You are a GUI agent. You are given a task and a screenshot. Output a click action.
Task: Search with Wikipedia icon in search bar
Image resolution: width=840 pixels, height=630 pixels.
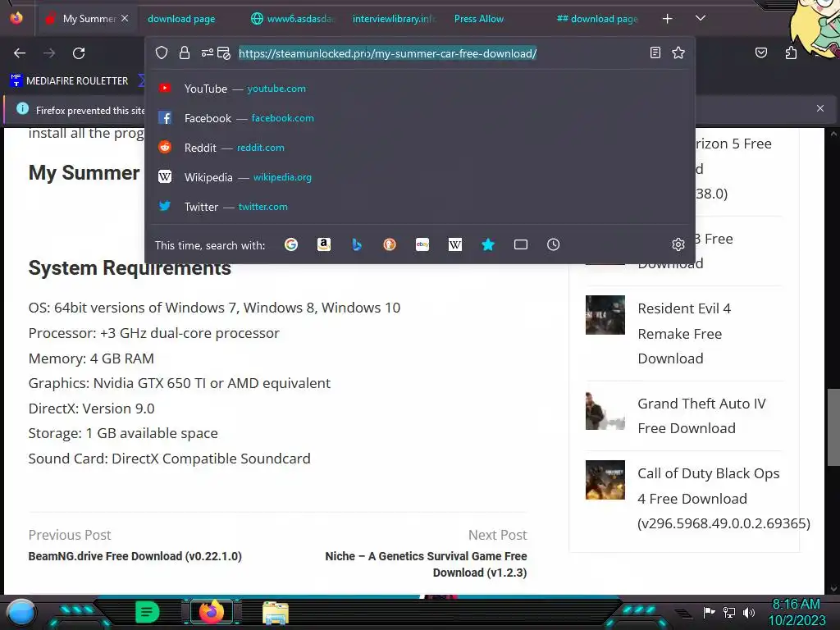click(x=454, y=244)
